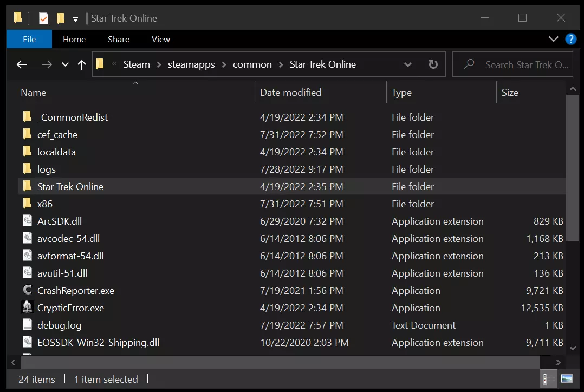
Task: Switch to the View ribbon tab
Action: pyautogui.click(x=160, y=39)
